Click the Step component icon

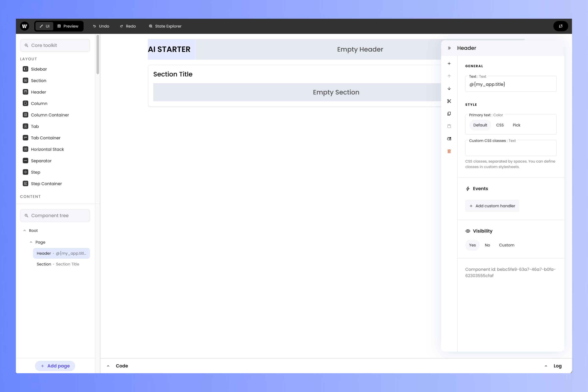click(x=25, y=172)
